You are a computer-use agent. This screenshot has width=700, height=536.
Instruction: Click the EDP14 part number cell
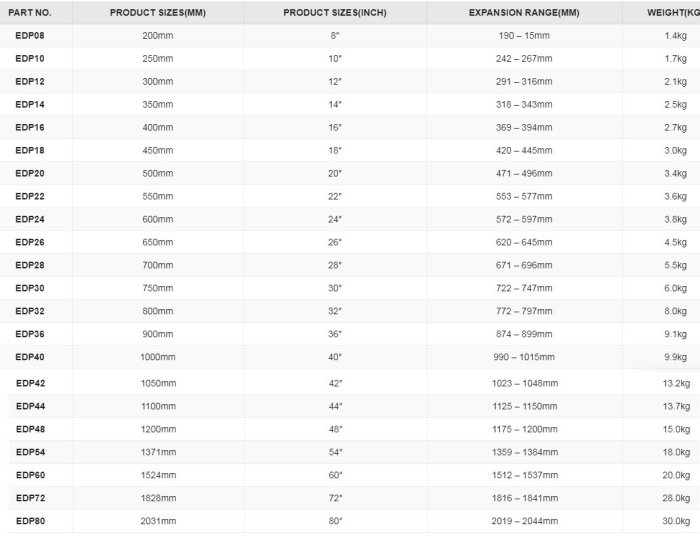click(29, 104)
